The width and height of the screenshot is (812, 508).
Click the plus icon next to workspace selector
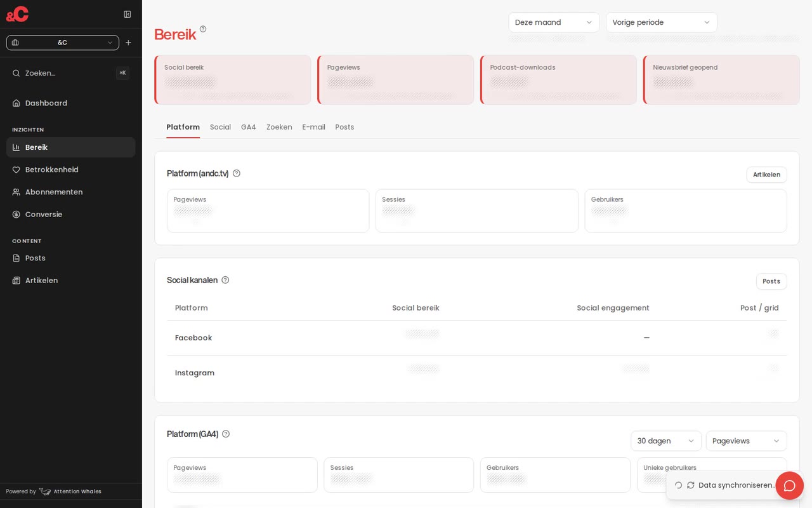(128, 43)
